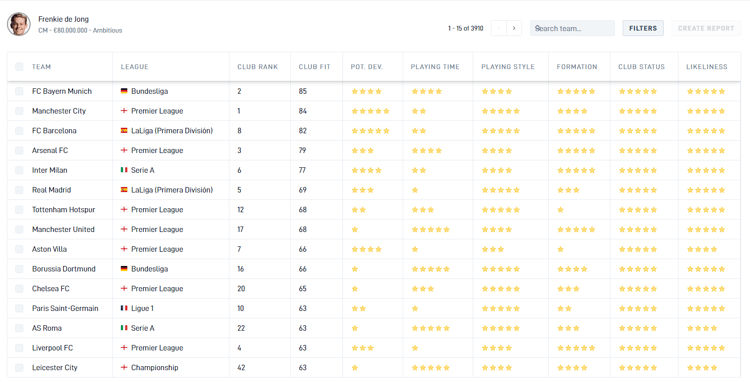Click Arsenal FC's Formation star rating
The width and height of the screenshot is (750, 382).
click(x=576, y=150)
